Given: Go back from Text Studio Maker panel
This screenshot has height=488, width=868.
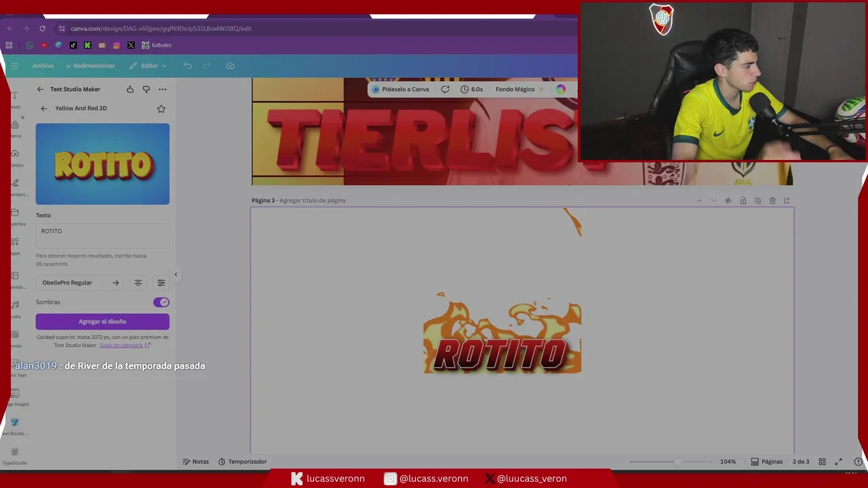Looking at the screenshot, I should (40, 89).
